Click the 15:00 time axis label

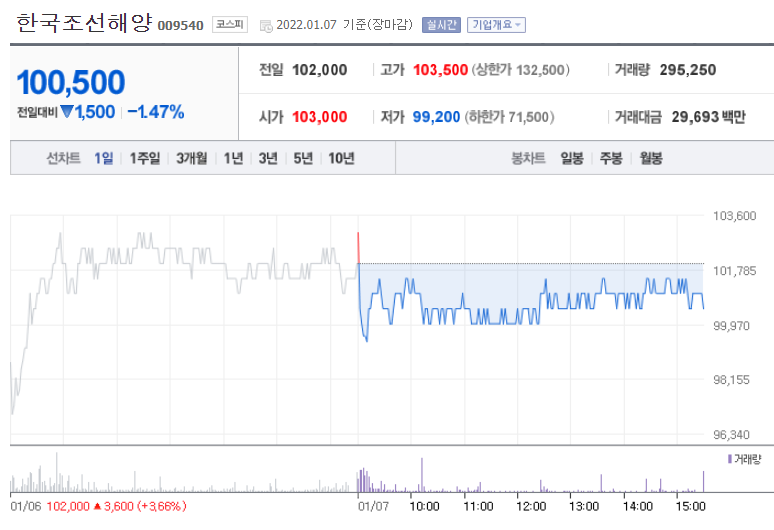click(x=691, y=506)
